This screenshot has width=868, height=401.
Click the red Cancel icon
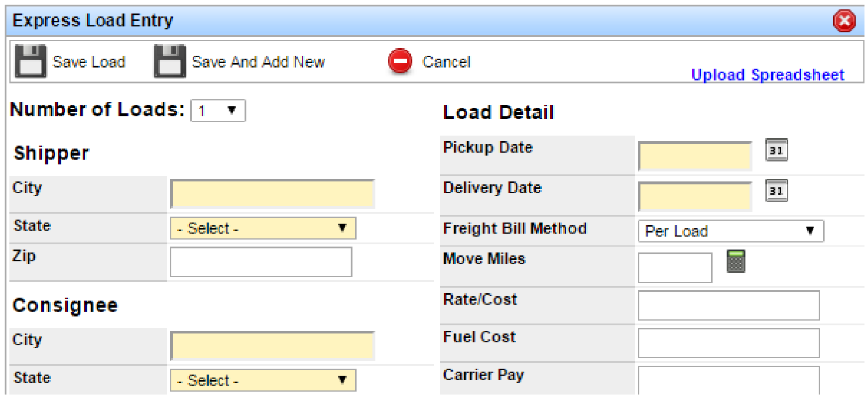pyautogui.click(x=401, y=62)
